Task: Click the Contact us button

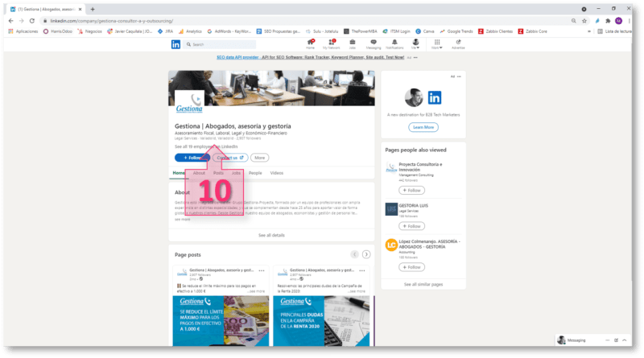Action: [x=230, y=158]
